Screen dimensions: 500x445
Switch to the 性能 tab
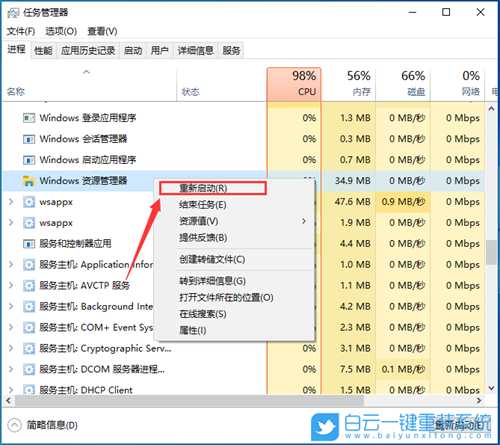coord(44,51)
